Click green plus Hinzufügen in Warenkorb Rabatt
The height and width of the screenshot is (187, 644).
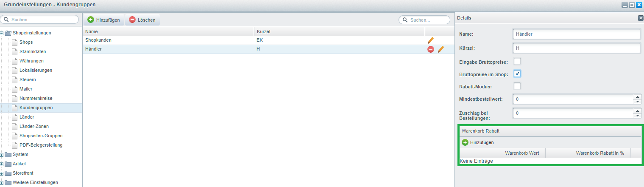[x=465, y=142]
